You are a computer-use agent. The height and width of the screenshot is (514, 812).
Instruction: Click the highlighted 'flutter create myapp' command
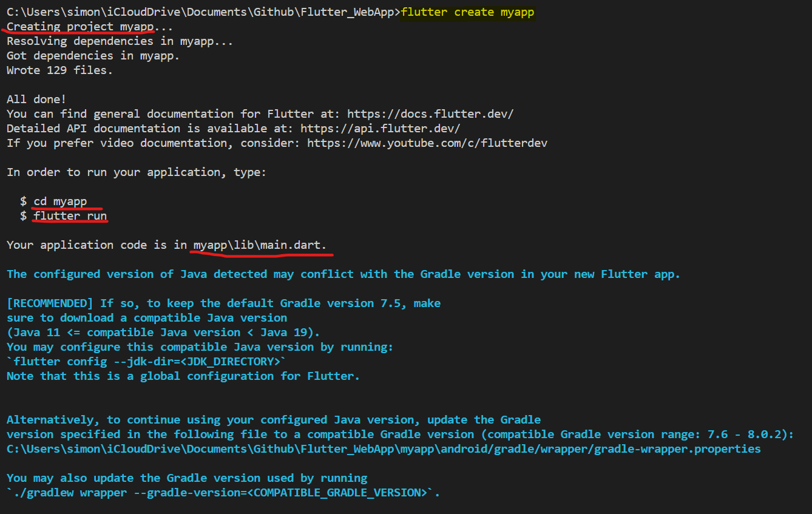468,12
